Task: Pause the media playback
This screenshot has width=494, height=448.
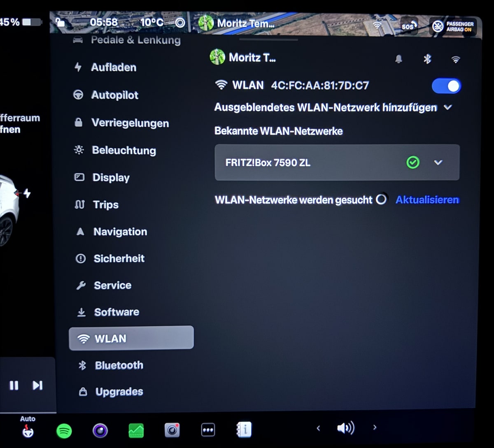Action: coord(14,385)
